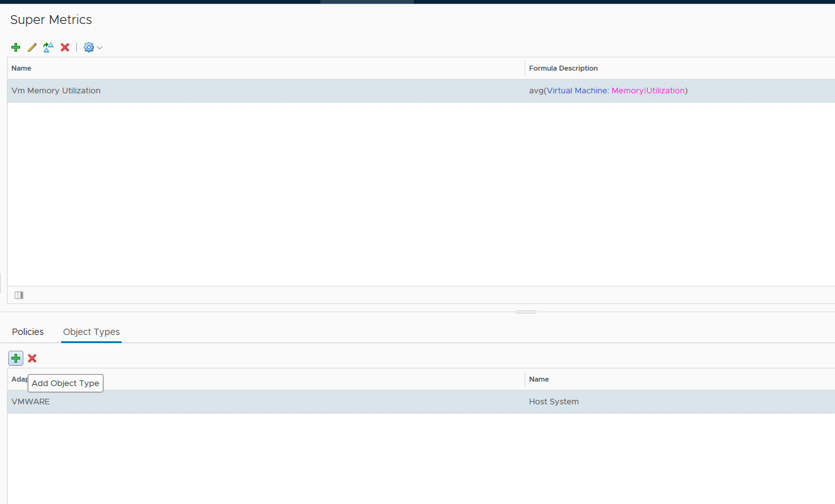Open the gear actions icon
This screenshot has width=835, height=504.
89,47
